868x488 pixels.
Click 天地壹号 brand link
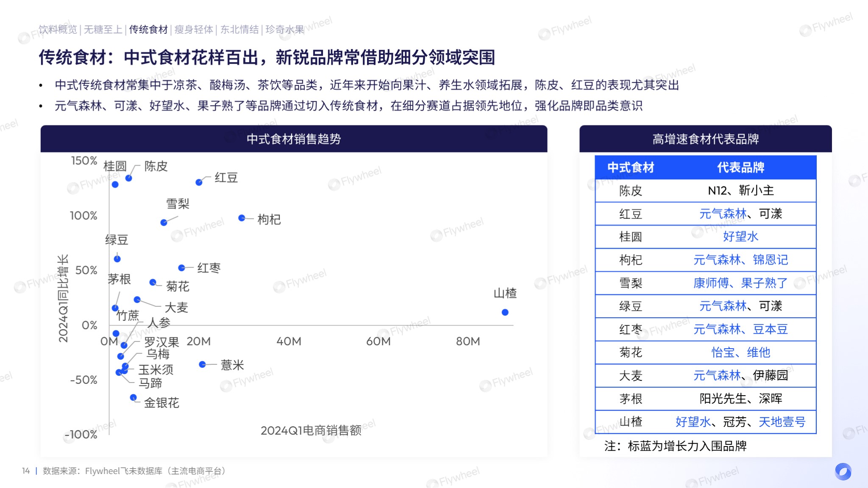tap(782, 421)
